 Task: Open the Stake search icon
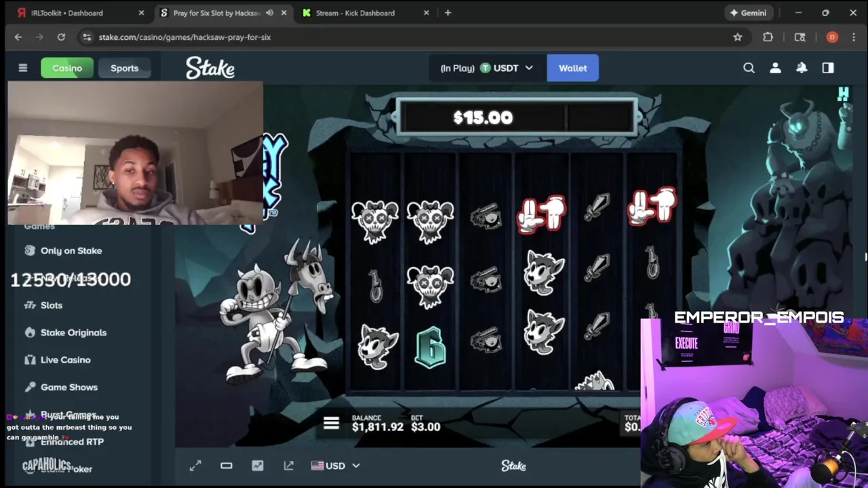(x=749, y=68)
